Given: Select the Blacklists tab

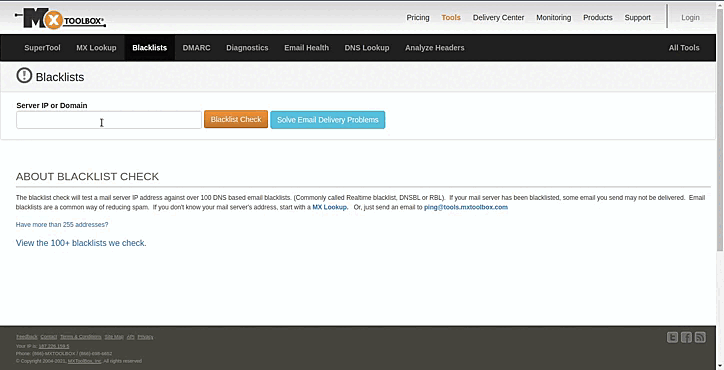Looking at the screenshot, I should 150,48.
